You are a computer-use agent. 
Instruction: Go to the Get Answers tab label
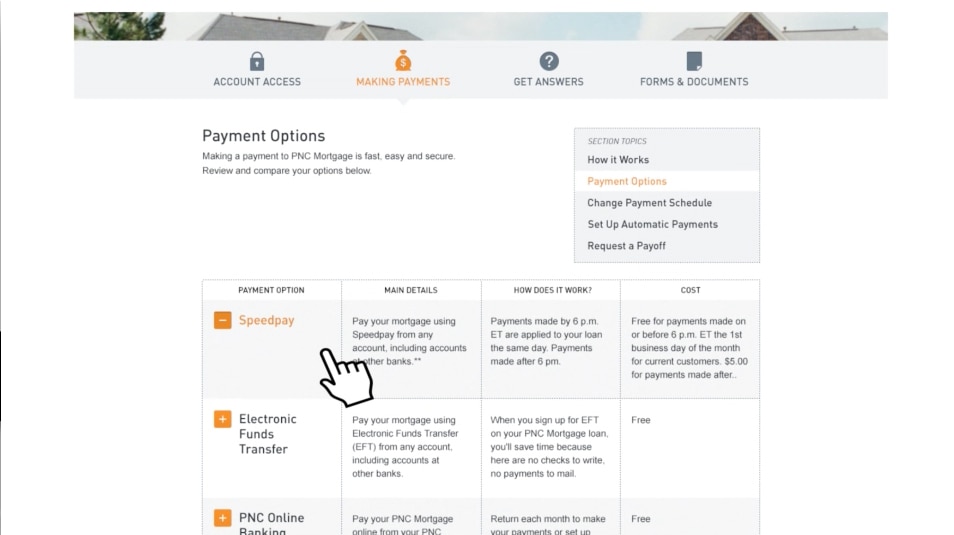pyautogui.click(x=548, y=82)
